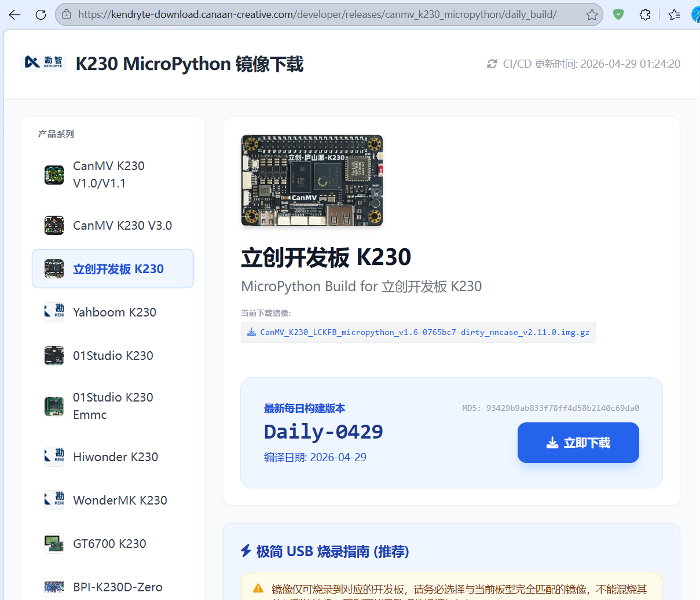This screenshot has height=600, width=700.
Task: Click the 立创 K230 board photo
Action: (312, 181)
